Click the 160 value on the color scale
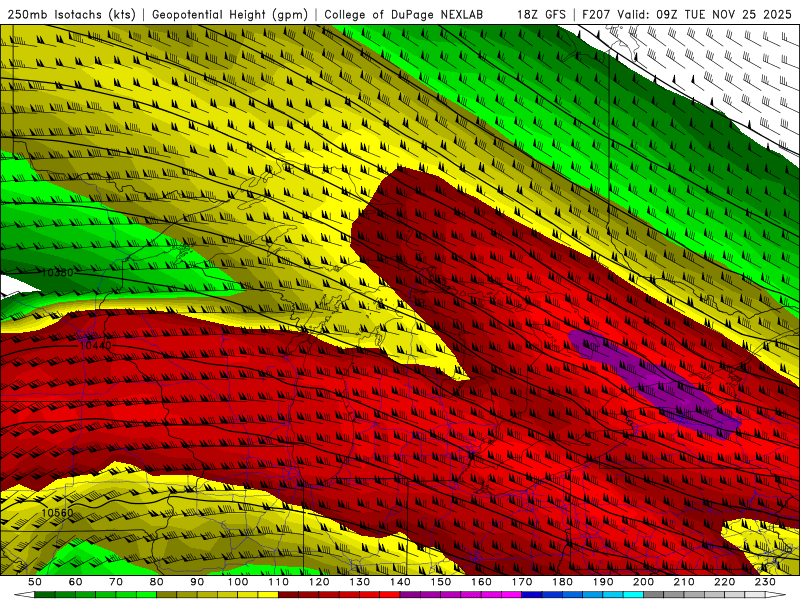The height and width of the screenshot is (600, 800). pos(481,582)
